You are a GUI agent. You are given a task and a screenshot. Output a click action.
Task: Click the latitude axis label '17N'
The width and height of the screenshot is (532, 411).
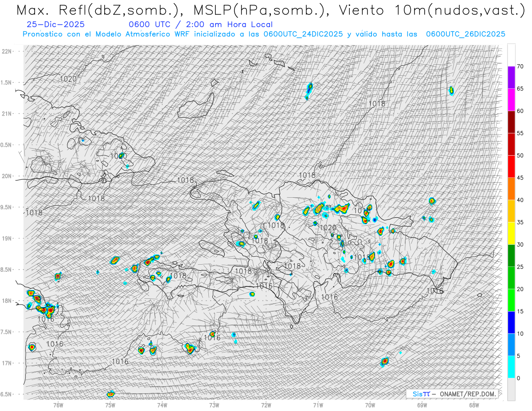[7, 363]
